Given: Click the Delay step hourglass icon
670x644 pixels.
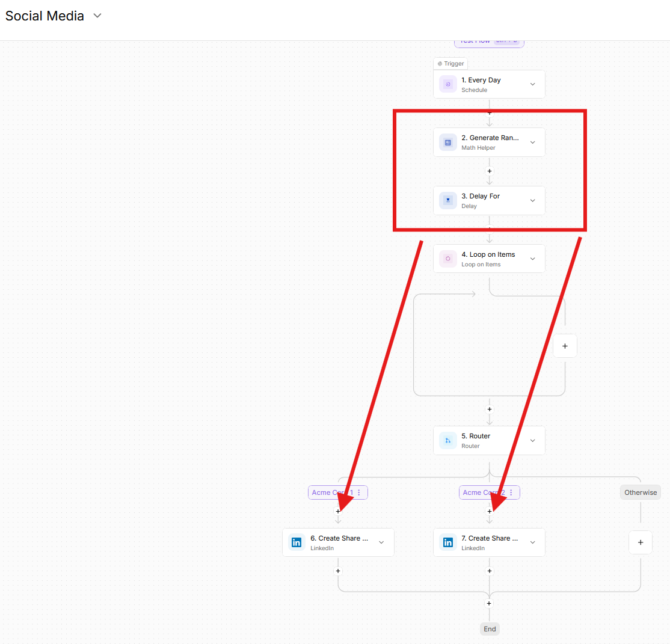Looking at the screenshot, I should pos(447,200).
